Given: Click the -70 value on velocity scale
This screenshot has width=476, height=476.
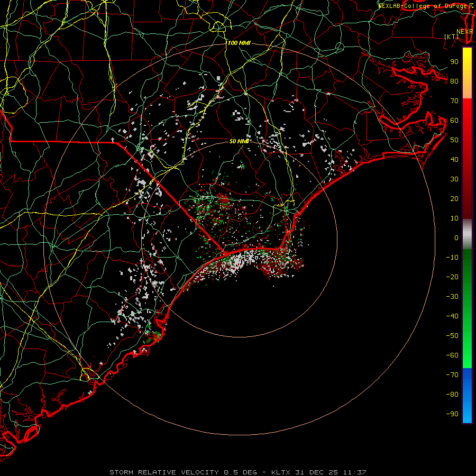Looking at the screenshot, I should pyautogui.click(x=452, y=375).
